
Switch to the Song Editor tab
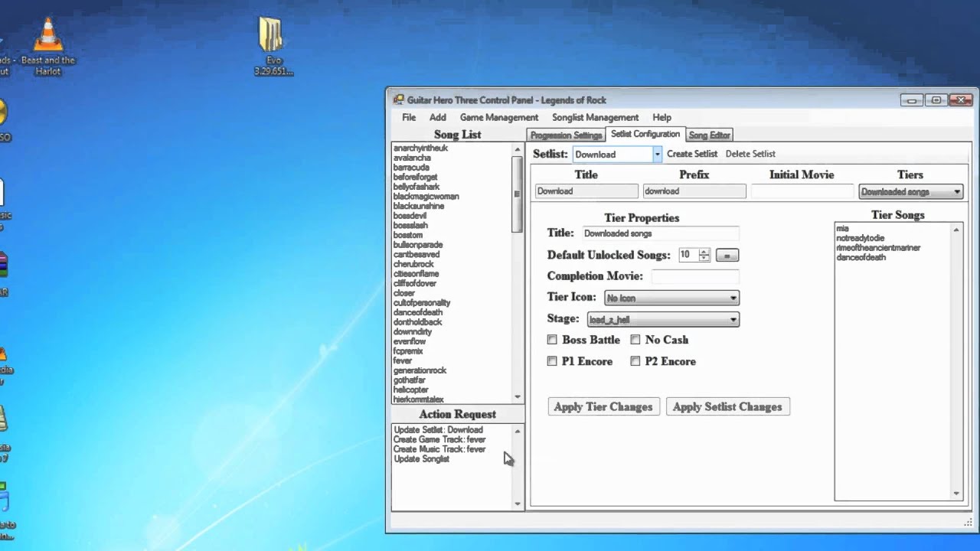click(x=709, y=135)
